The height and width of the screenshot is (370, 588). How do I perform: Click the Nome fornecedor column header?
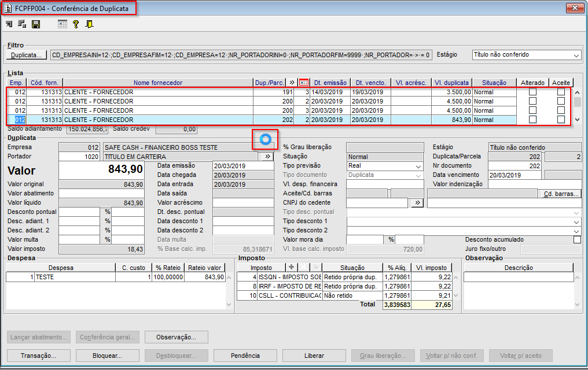tap(158, 83)
